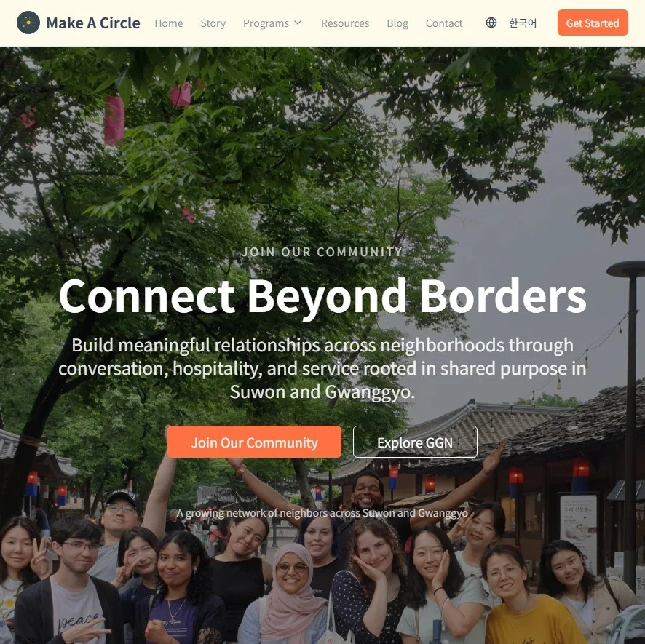Screen dimensions: 645x644
Task: Click the Make A Circle round logo icon
Action: pos(28,23)
